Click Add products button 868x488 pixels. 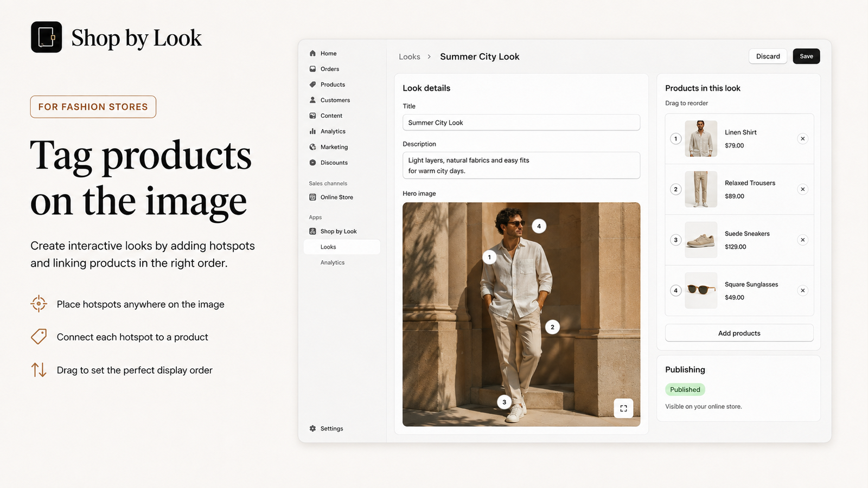[739, 333]
